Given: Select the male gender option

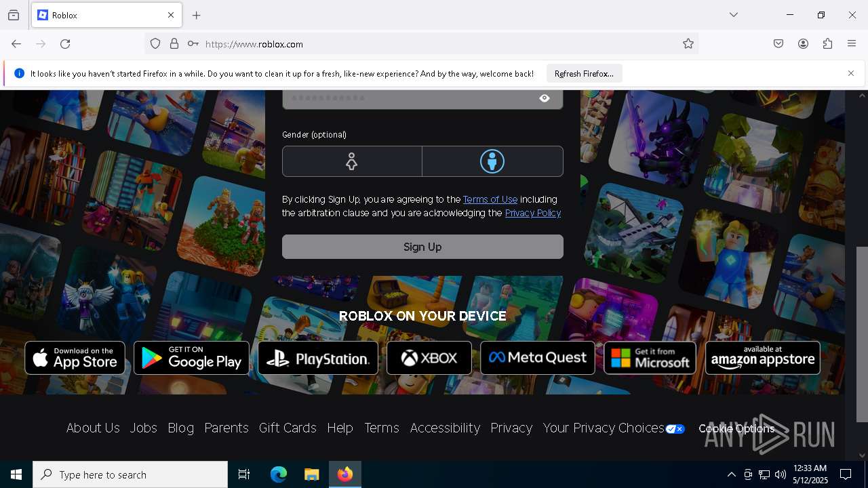Looking at the screenshot, I should point(492,161).
